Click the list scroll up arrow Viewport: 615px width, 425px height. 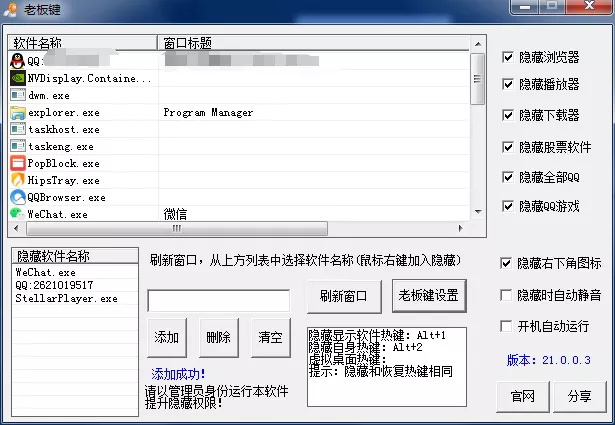tap(478, 44)
